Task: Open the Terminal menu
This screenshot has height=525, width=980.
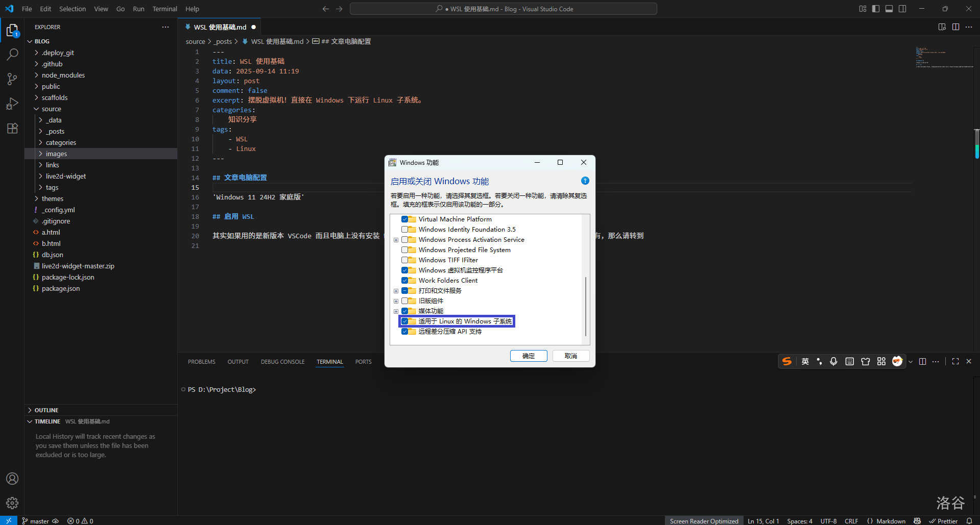Action: point(164,9)
